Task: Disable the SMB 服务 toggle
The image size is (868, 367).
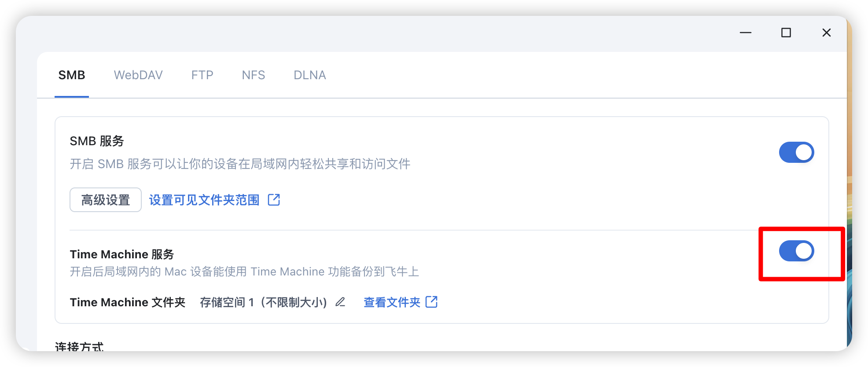Action: click(x=797, y=152)
